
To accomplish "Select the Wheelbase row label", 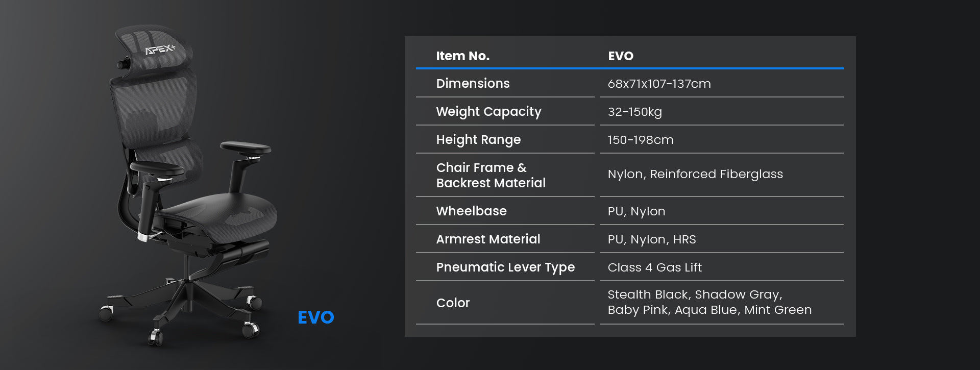I will 471,211.
